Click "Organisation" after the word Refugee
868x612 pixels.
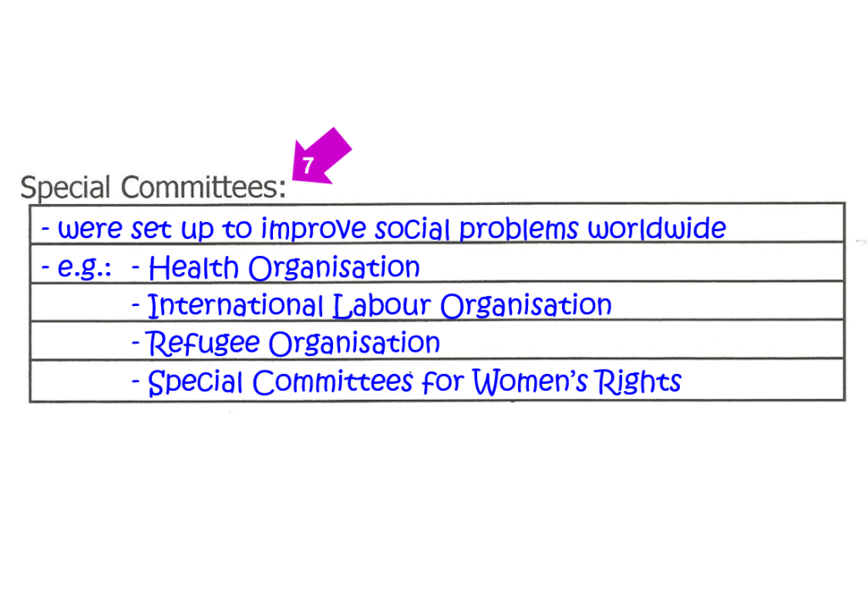tap(354, 344)
